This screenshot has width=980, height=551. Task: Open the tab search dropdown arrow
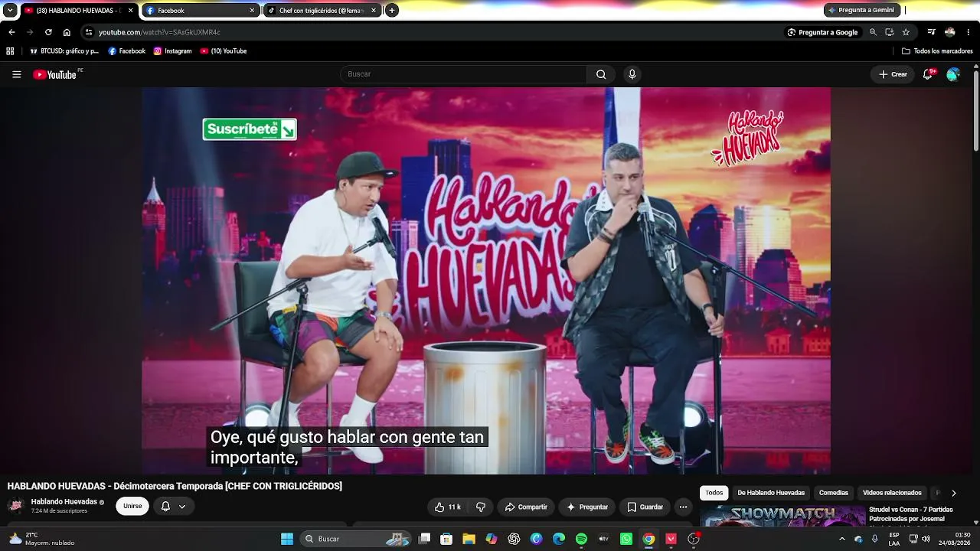pyautogui.click(x=10, y=11)
